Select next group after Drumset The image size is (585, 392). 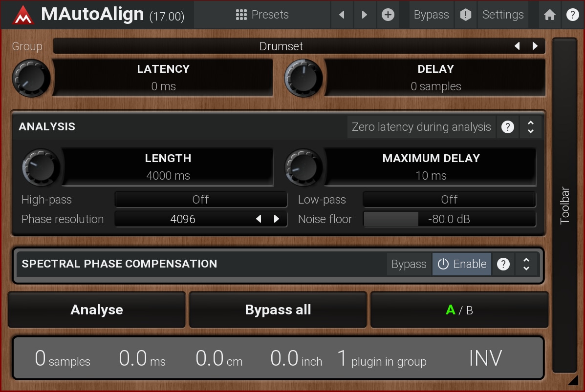(535, 46)
